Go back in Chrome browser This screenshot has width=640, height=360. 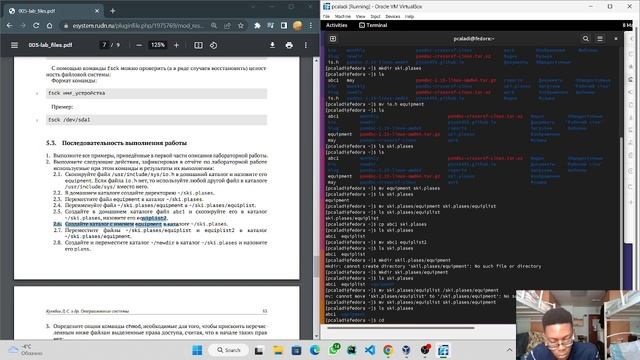9,25
